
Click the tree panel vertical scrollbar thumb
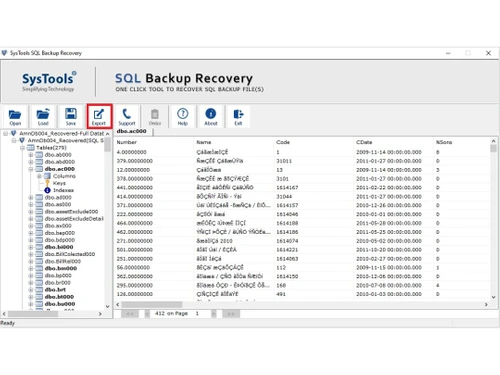(107, 145)
